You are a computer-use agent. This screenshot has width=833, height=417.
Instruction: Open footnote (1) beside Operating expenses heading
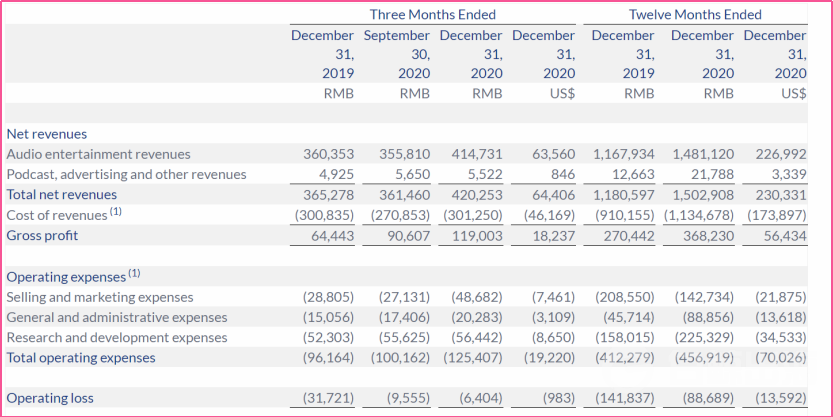[x=135, y=274]
